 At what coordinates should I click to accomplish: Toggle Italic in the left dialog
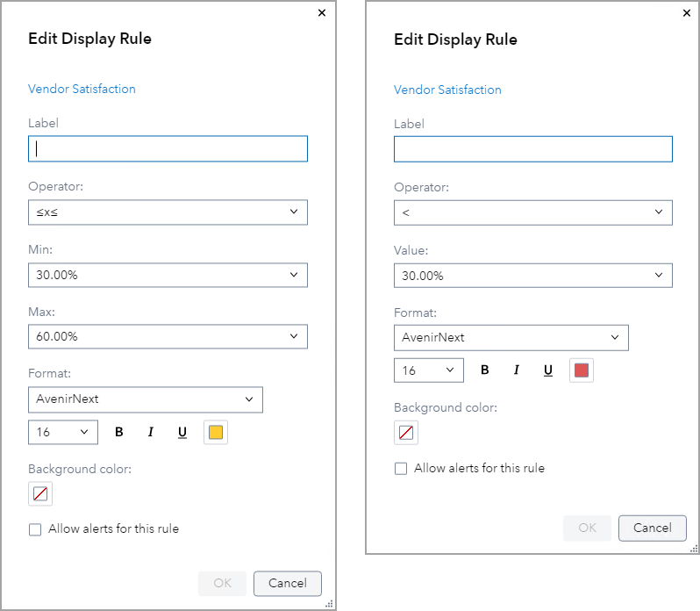(151, 432)
